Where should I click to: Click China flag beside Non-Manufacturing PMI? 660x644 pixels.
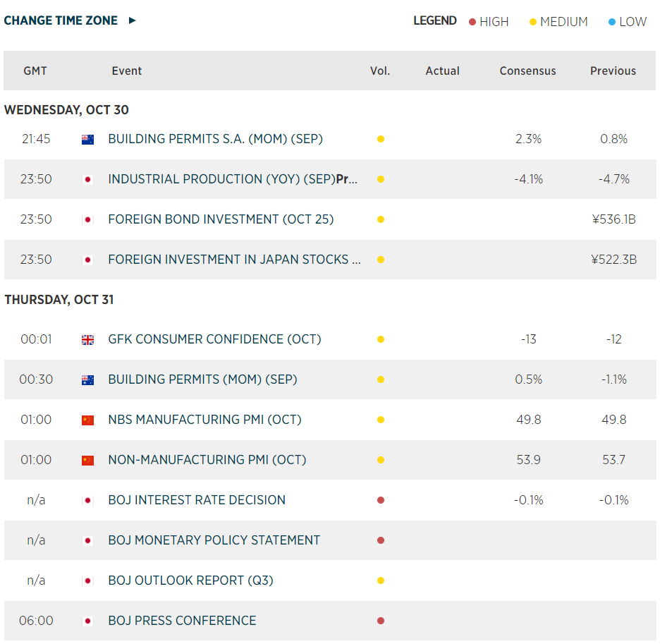tap(87, 461)
